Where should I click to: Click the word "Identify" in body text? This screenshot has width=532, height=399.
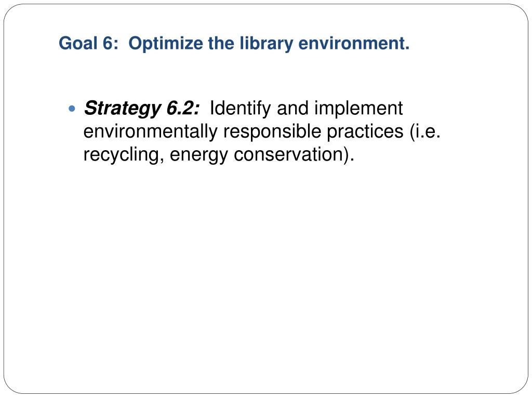pyautogui.click(x=241, y=109)
